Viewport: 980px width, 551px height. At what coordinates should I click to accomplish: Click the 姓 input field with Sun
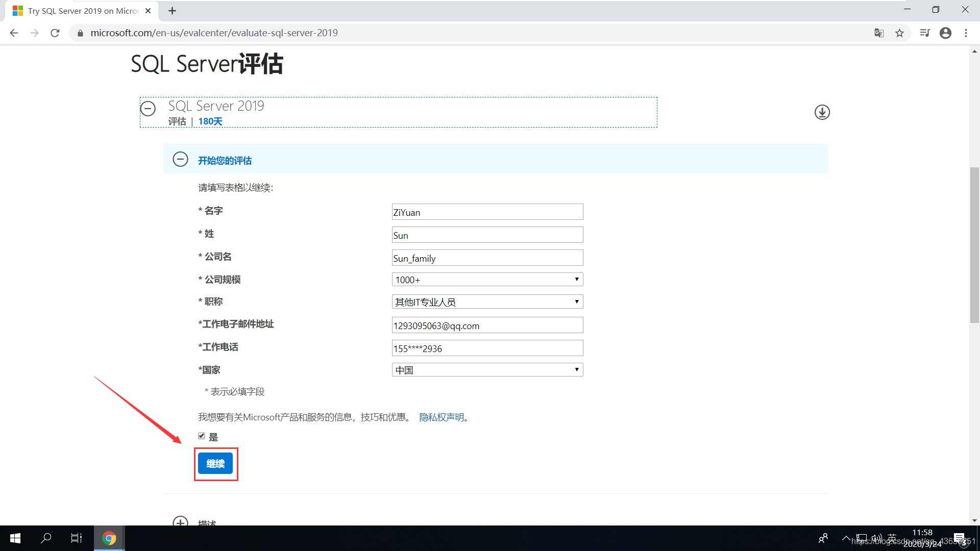click(487, 235)
